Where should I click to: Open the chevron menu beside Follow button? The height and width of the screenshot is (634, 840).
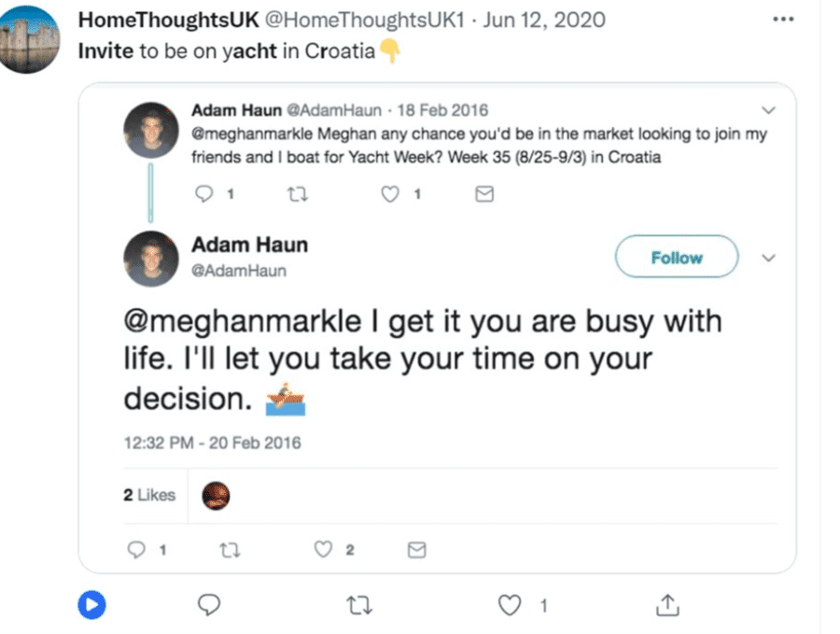click(768, 258)
